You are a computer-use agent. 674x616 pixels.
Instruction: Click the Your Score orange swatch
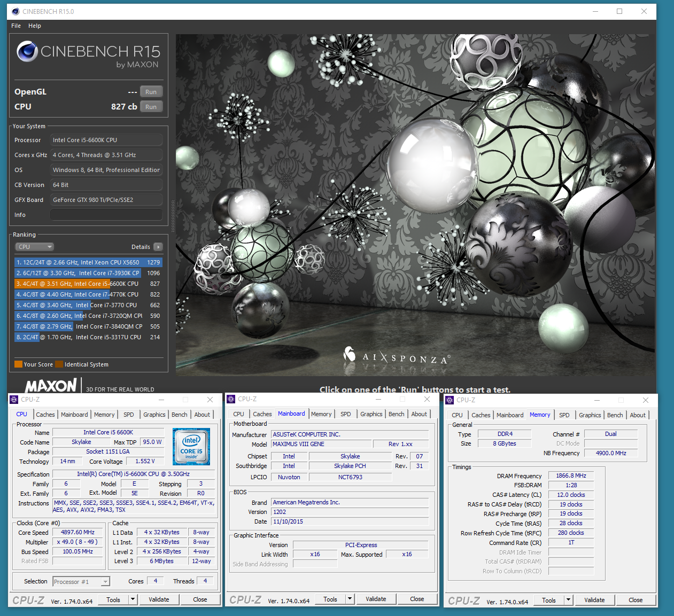point(19,364)
